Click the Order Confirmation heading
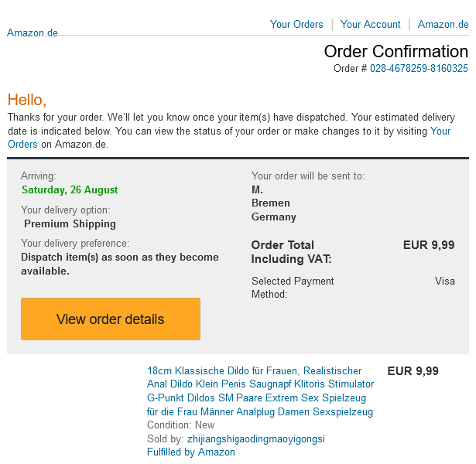This screenshot has width=476, height=464. (396, 52)
